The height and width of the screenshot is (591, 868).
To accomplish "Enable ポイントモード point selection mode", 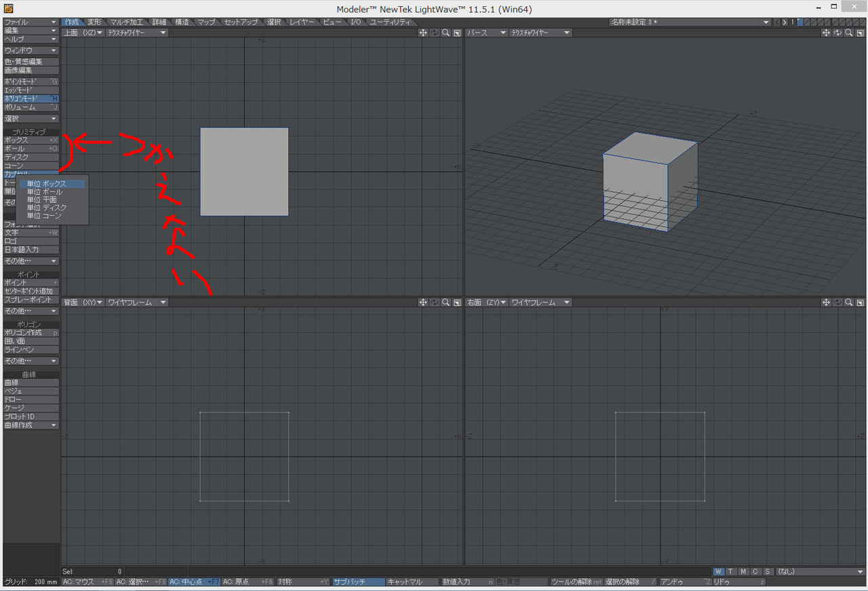I will pos(31,81).
